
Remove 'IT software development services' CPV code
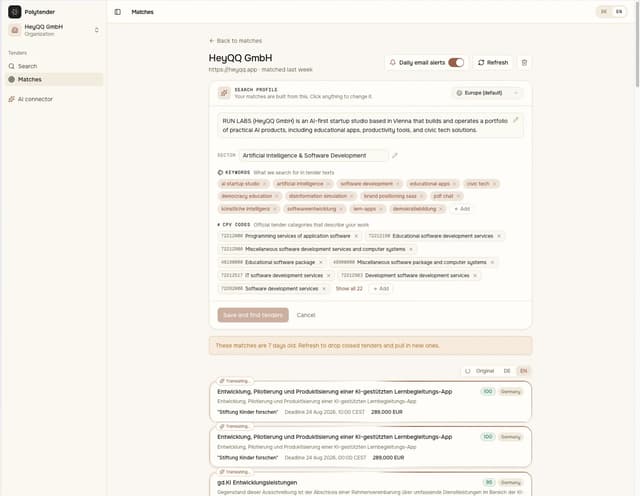329,276
